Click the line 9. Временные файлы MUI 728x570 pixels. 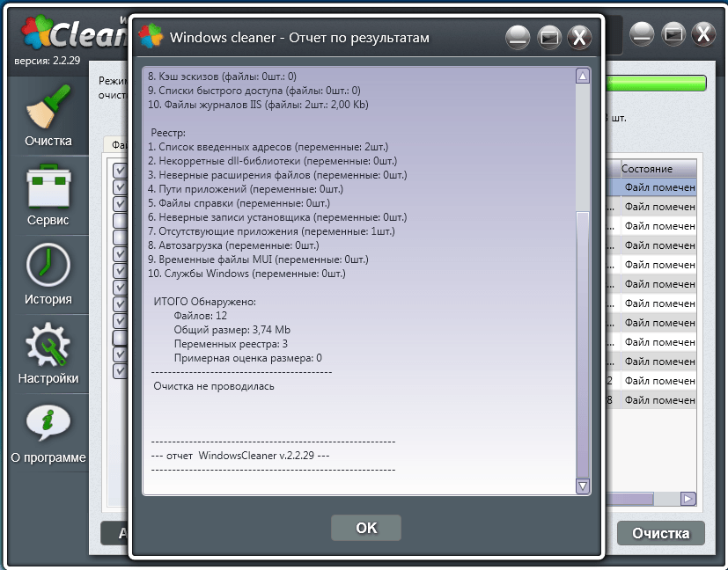pyautogui.click(x=258, y=259)
